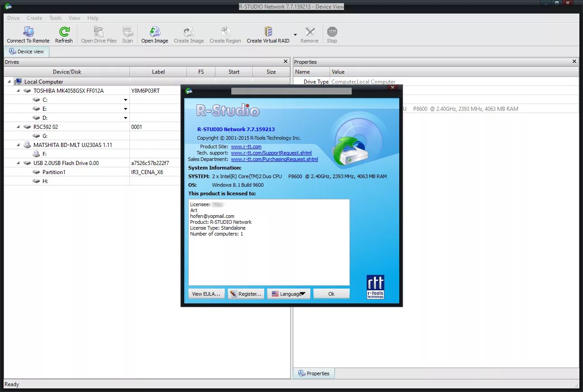Open the Help menu
The image size is (583, 392).
pyautogui.click(x=93, y=18)
